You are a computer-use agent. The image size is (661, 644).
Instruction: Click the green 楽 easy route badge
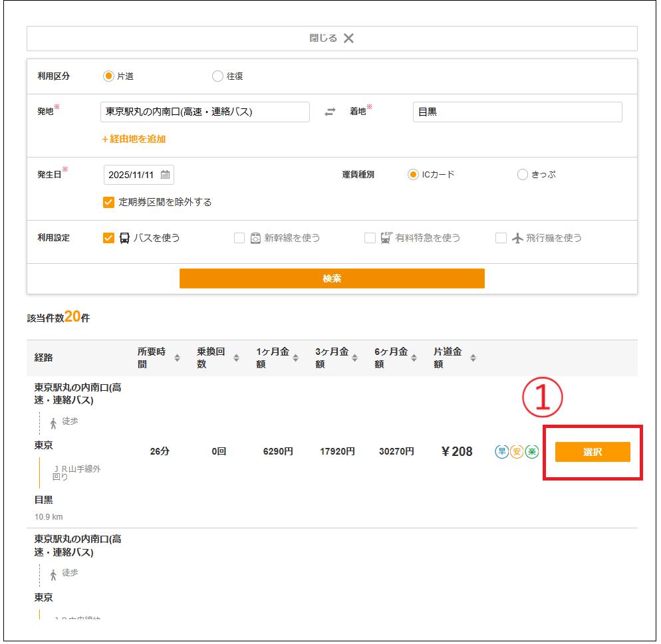coord(531,452)
